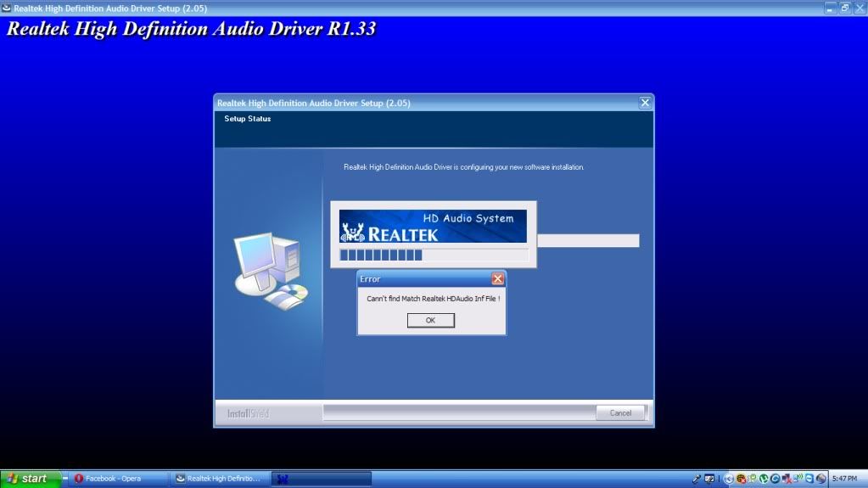868x488 pixels.
Task: Click the setup icon in main title bar
Action: pos(6,8)
